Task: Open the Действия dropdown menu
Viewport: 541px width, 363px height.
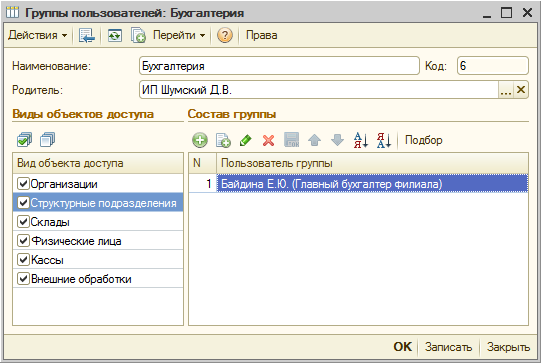Action: click(38, 35)
